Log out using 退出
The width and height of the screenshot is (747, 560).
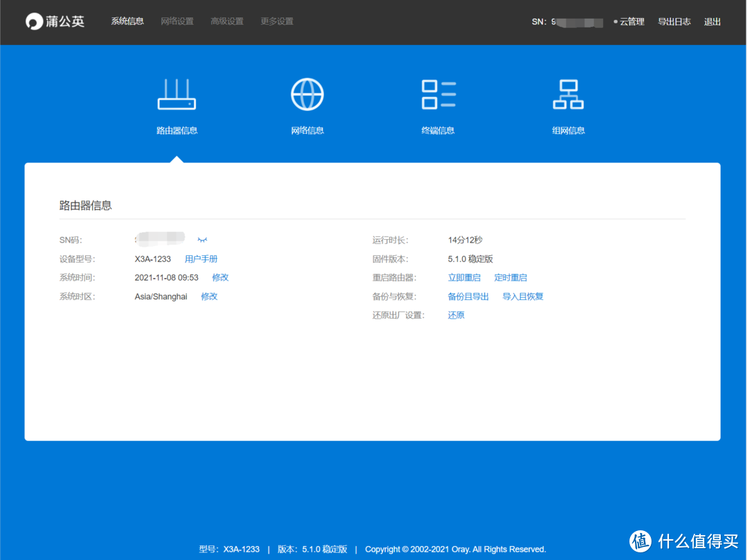(x=712, y=21)
